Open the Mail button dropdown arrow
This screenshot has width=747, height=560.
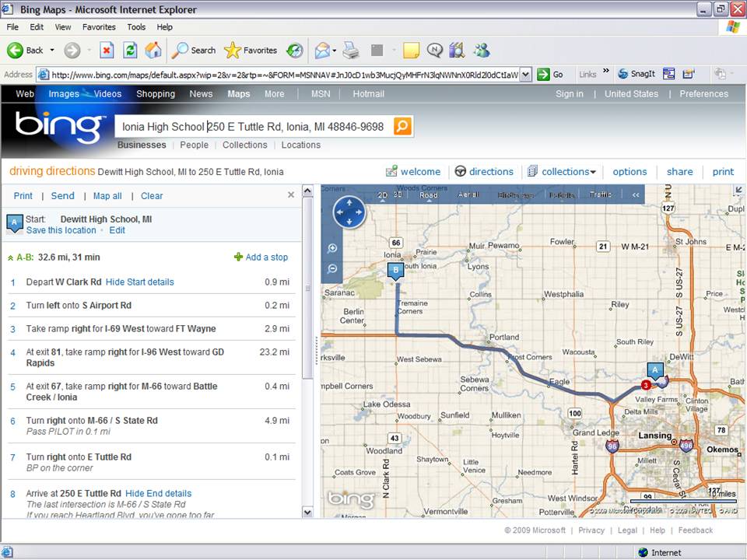[x=335, y=51]
